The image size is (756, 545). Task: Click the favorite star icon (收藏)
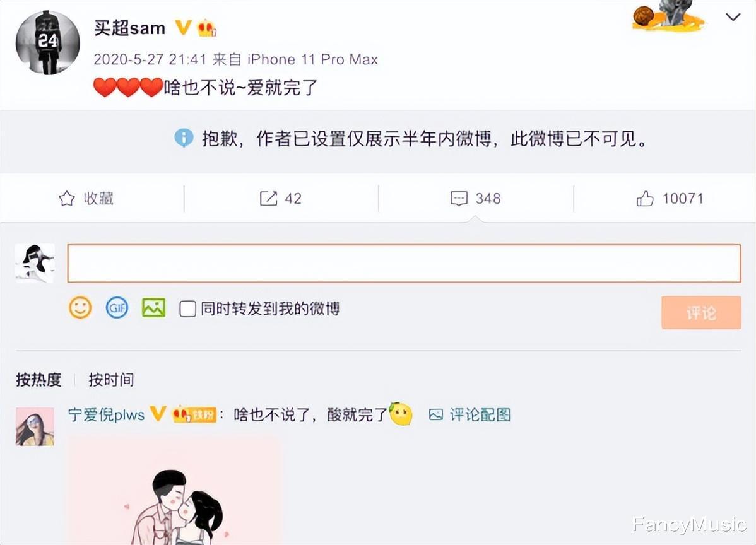coord(66,199)
